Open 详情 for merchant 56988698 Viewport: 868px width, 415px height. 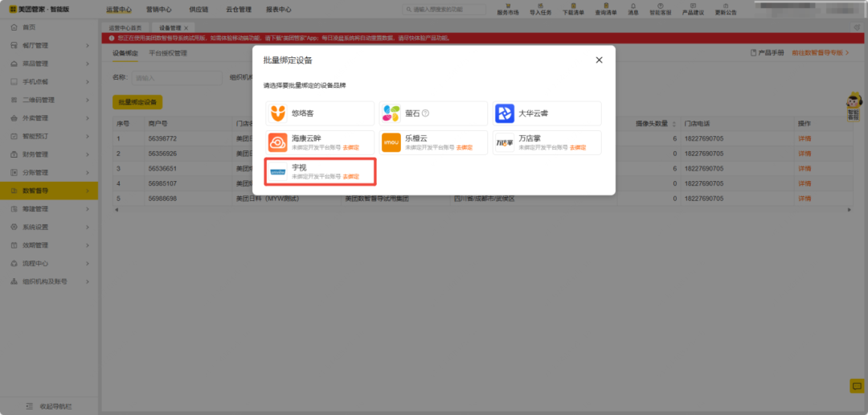(x=804, y=199)
